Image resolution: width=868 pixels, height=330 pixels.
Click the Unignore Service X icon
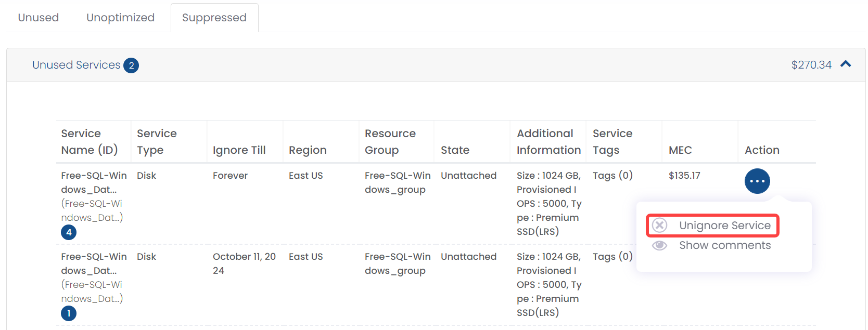pos(659,225)
